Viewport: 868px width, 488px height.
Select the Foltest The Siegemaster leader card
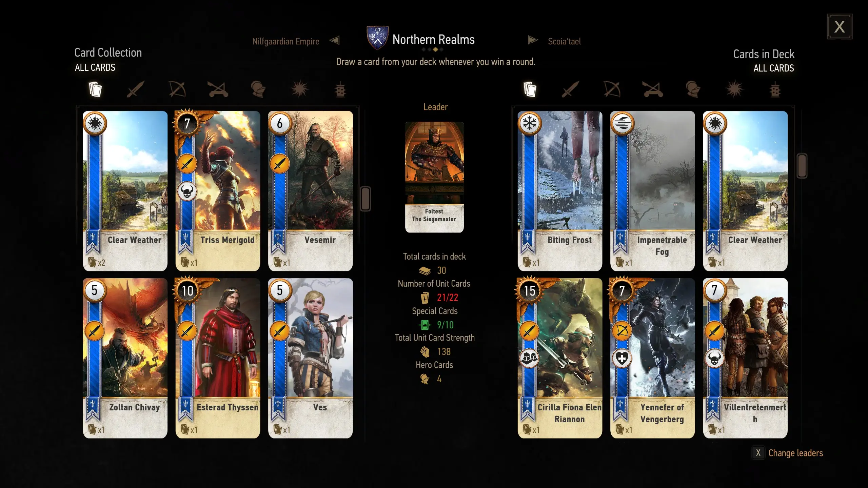coord(434,177)
